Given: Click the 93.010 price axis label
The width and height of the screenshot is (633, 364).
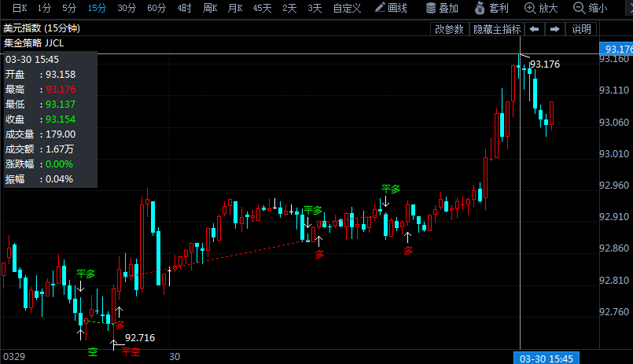Looking at the screenshot, I should 614,154.
